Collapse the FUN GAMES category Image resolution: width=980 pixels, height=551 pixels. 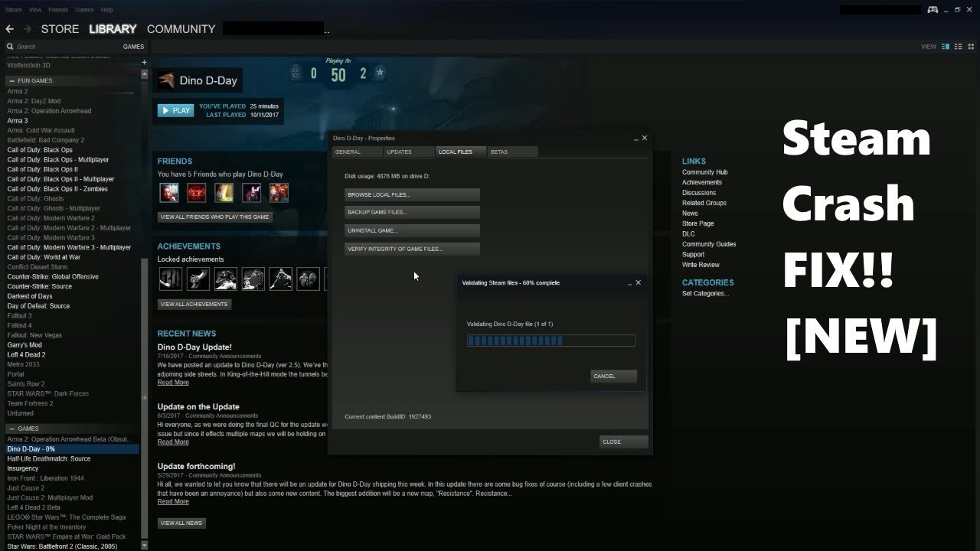[11, 81]
